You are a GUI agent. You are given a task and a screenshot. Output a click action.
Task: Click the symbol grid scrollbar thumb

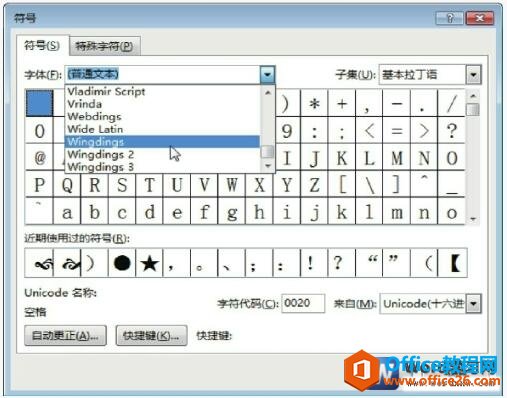473,109
